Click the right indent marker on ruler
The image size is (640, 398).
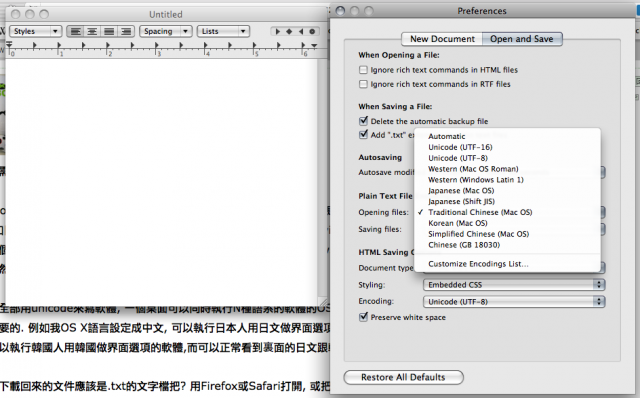(314, 46)
